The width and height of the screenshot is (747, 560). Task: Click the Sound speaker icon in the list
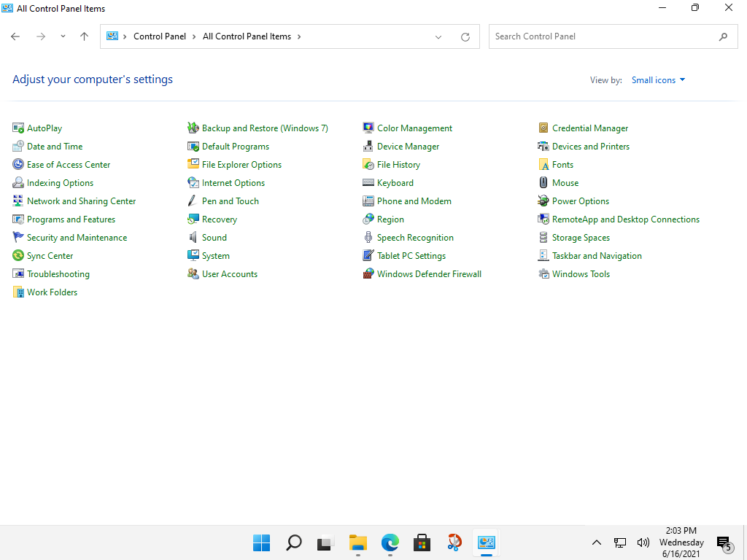pos(193,237)
